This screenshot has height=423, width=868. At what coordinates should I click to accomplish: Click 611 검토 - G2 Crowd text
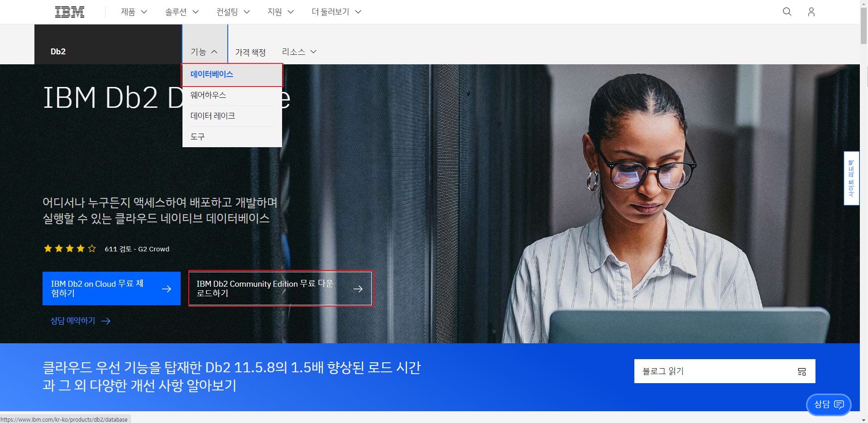point(137,249)
